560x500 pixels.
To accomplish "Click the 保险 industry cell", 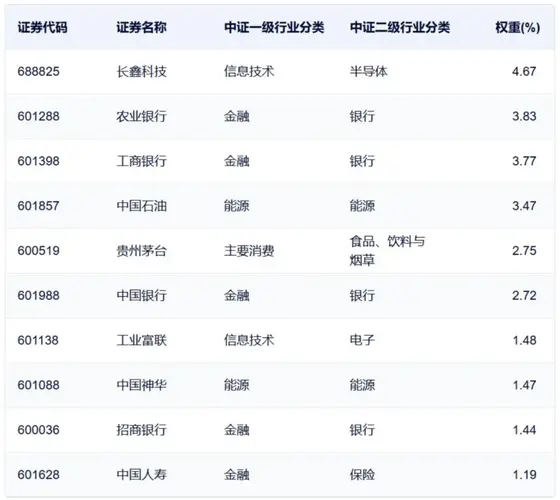I will coord(362,475).
